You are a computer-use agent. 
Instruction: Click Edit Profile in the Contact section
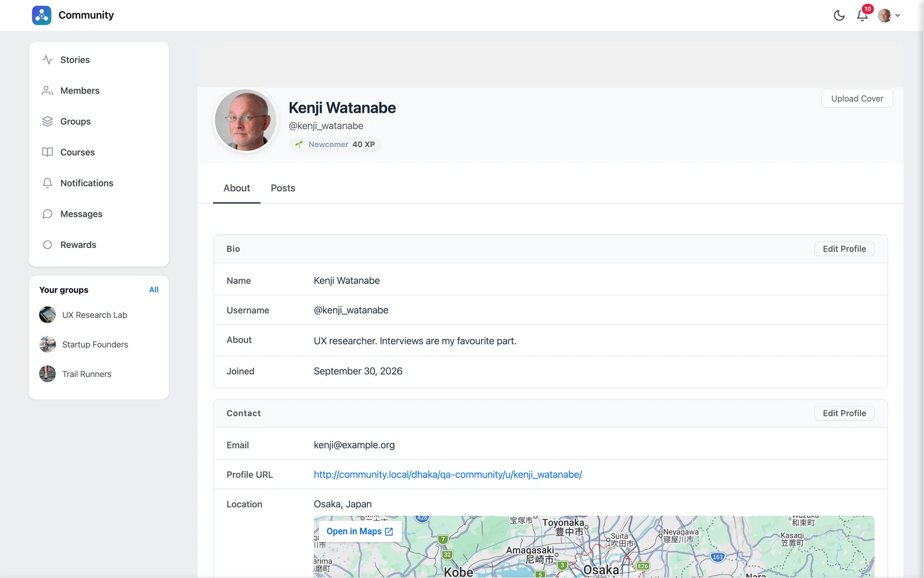(x=844, y=413)
